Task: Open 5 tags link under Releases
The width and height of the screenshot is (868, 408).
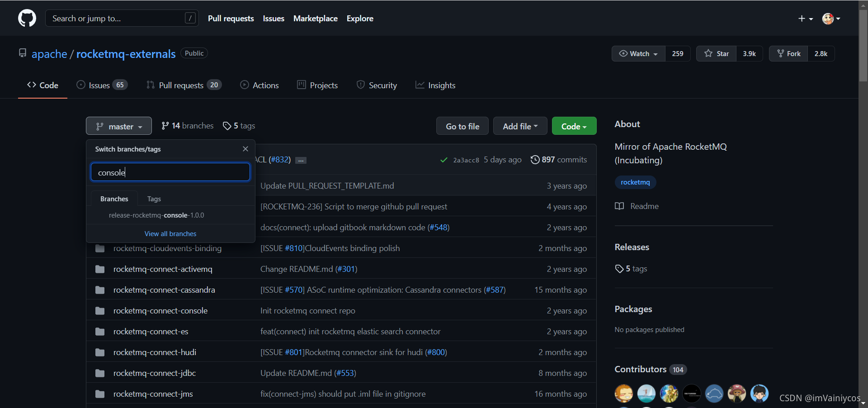Action: pos(631,269)
